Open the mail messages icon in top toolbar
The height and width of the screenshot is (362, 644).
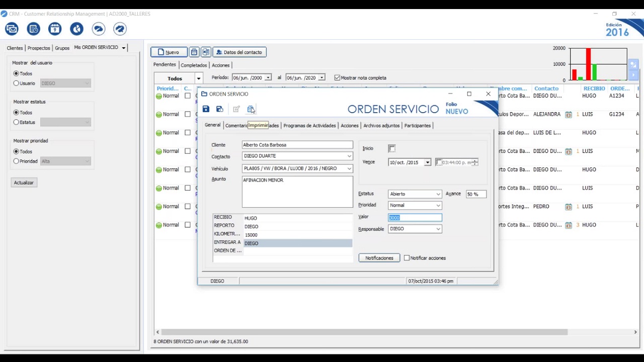tap(12, 29)
